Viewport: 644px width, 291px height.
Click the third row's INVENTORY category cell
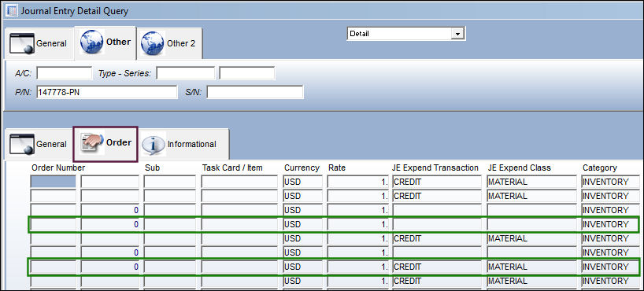click(610, 210)
